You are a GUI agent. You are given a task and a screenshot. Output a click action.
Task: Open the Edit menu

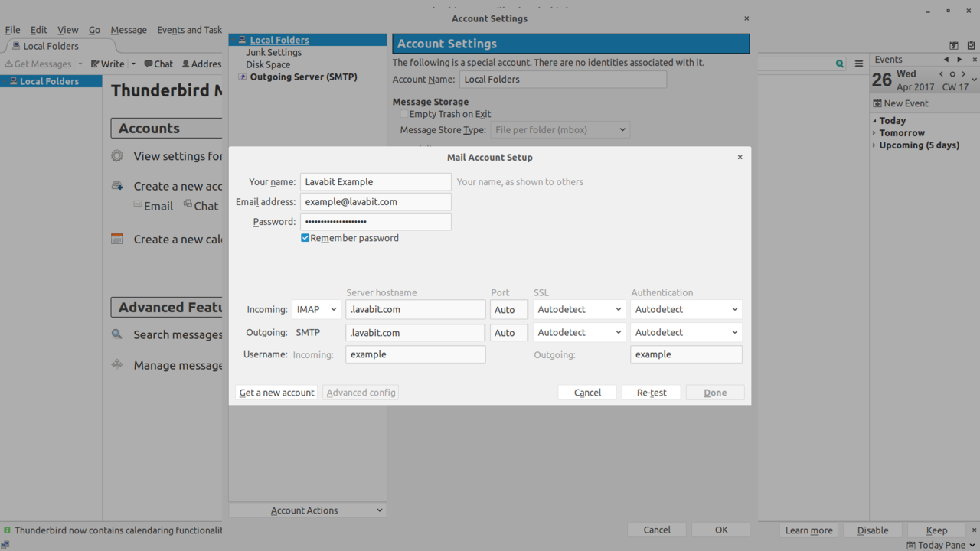pyautogui.click(x=39, y=30)
